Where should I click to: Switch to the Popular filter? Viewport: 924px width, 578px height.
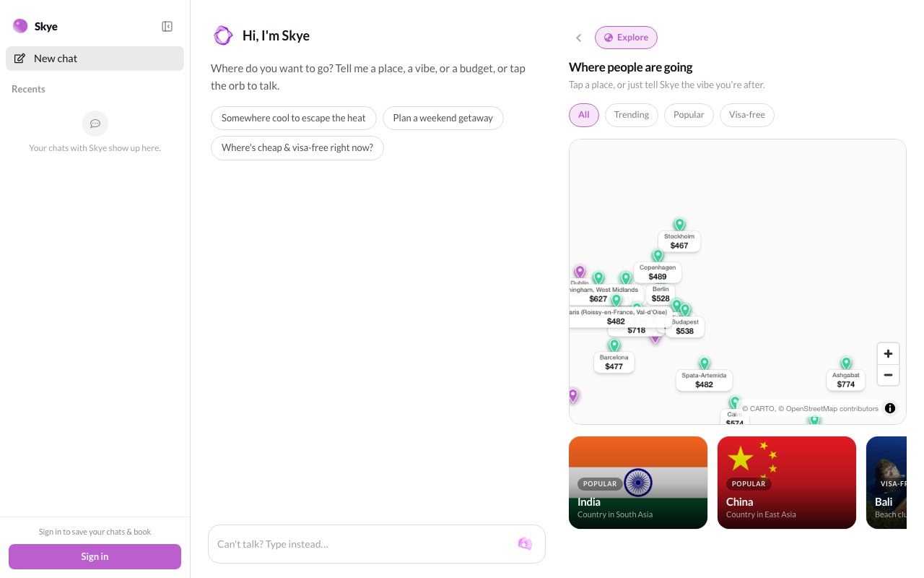tap(689, 115)
